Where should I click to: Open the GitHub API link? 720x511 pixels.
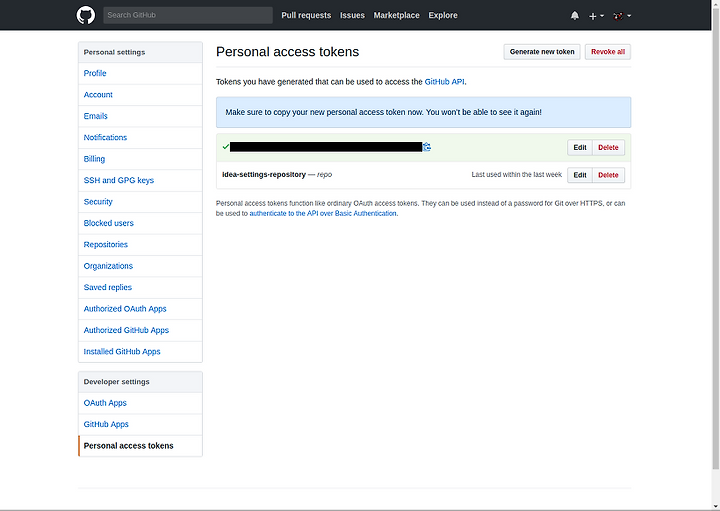(x=444, y=82)
